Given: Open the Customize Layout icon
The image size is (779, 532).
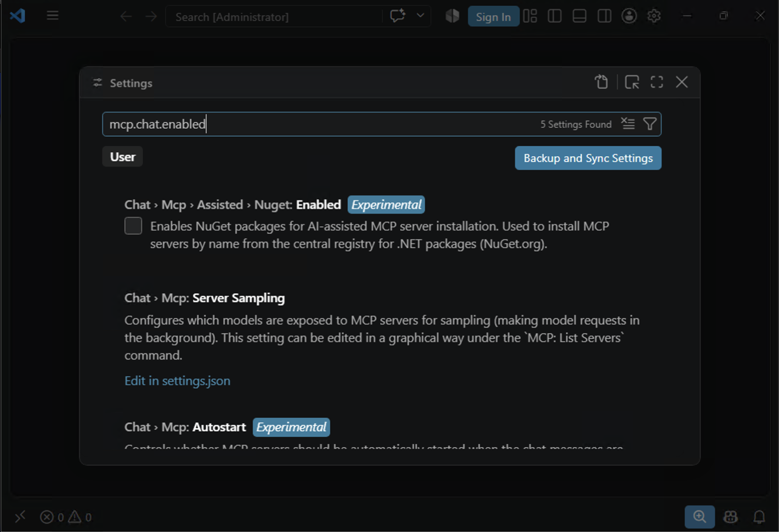Looking at the screenshot, I should [x=530, y=16].
